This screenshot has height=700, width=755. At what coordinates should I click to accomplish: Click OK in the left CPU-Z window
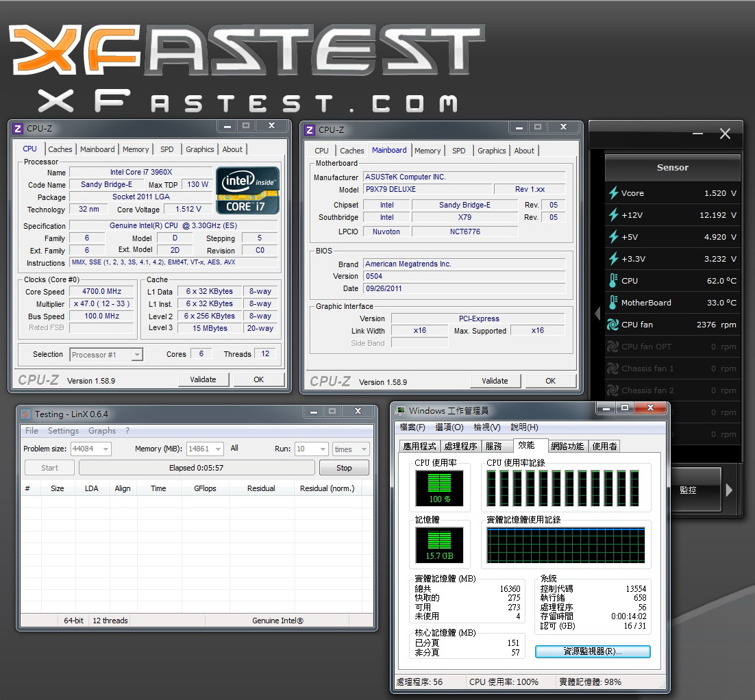tap(258, 379)
